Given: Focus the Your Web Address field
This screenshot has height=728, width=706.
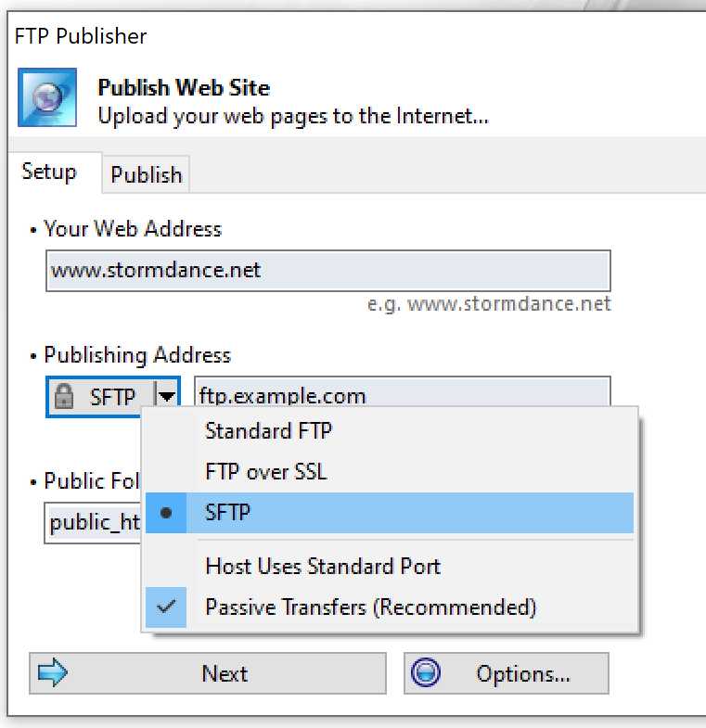Looking at the screenshot, I should (x=327, y=271).
